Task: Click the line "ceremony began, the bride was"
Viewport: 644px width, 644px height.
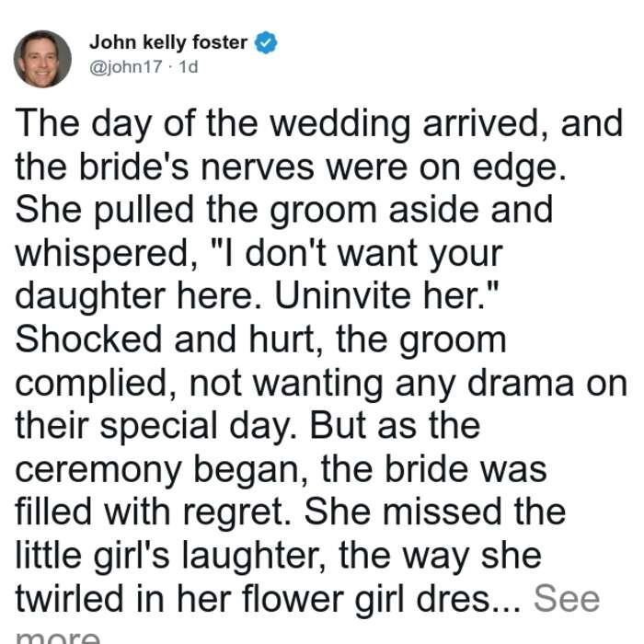Action: (281, 470)
